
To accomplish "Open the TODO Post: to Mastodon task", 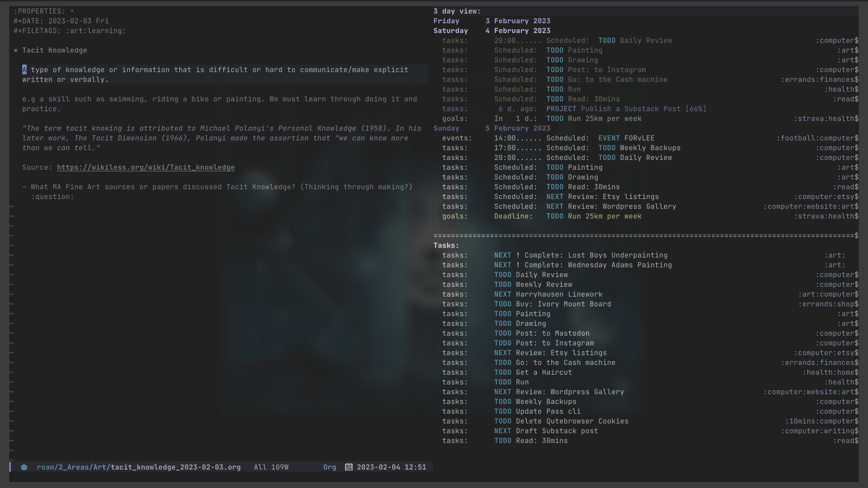I will click(x=542, y=333).
